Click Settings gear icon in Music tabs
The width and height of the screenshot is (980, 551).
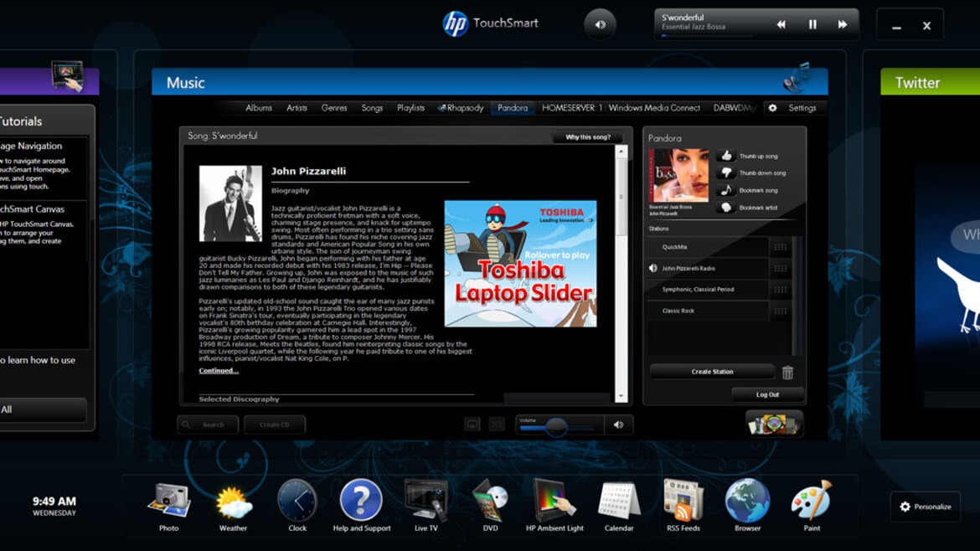click(x=772, y=108)
